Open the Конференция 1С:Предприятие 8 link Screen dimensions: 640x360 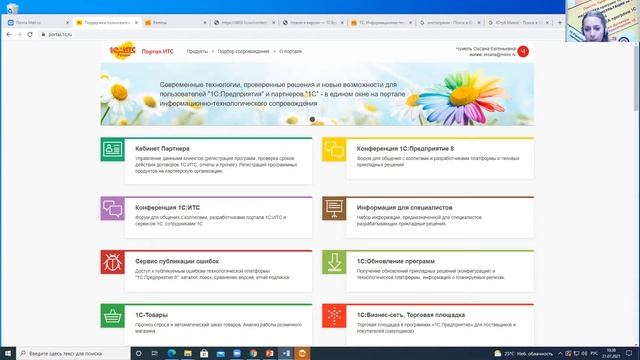point(405,149)
